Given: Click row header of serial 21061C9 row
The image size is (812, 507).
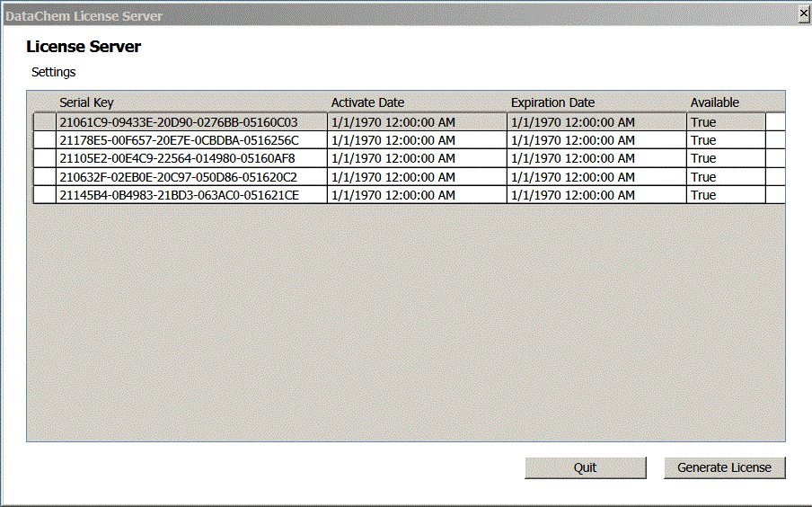Looking at the screenshot, I should (45, 122).
